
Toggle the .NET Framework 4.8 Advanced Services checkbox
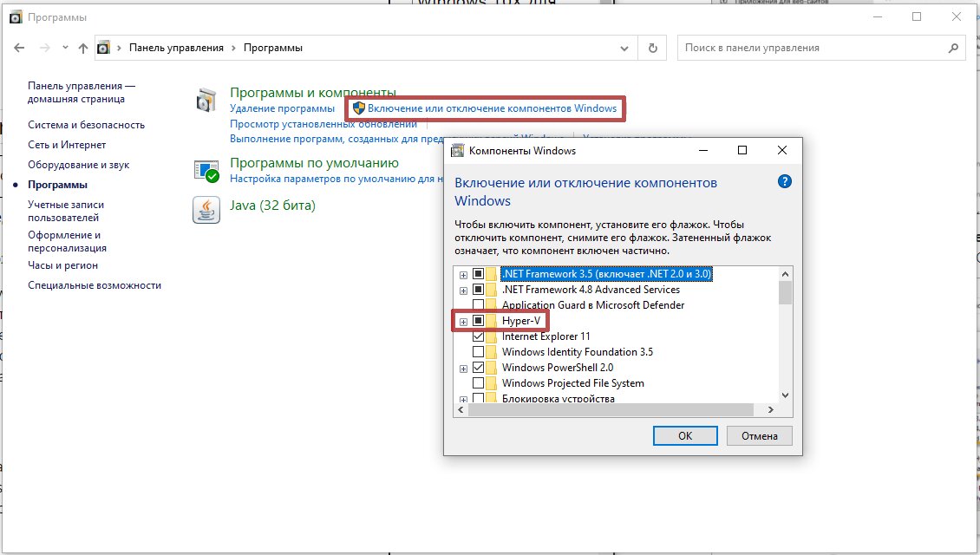478,290
